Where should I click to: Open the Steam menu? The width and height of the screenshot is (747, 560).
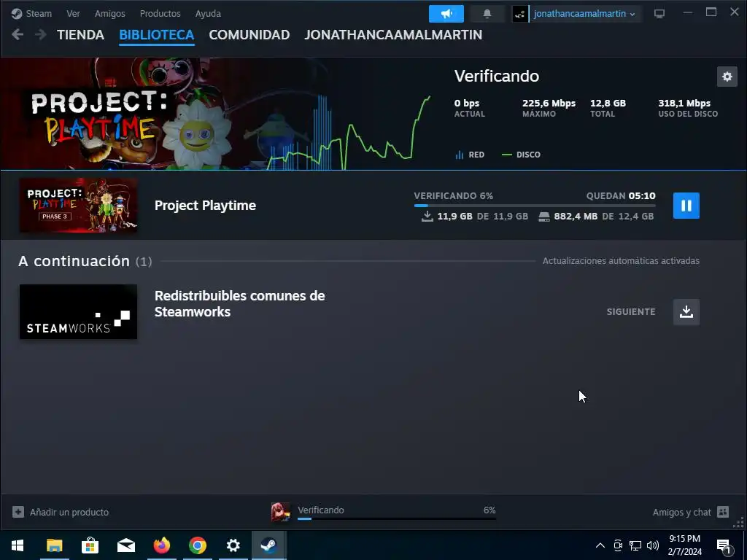pyautogui.click(x=39, y=13)
